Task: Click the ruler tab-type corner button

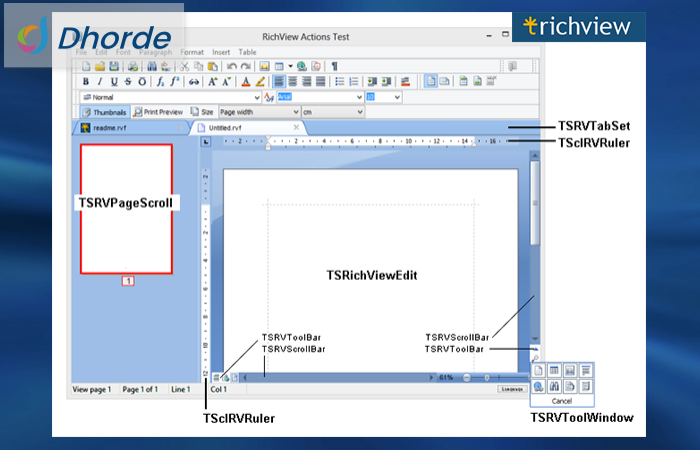Action: (x=205, y=142)
